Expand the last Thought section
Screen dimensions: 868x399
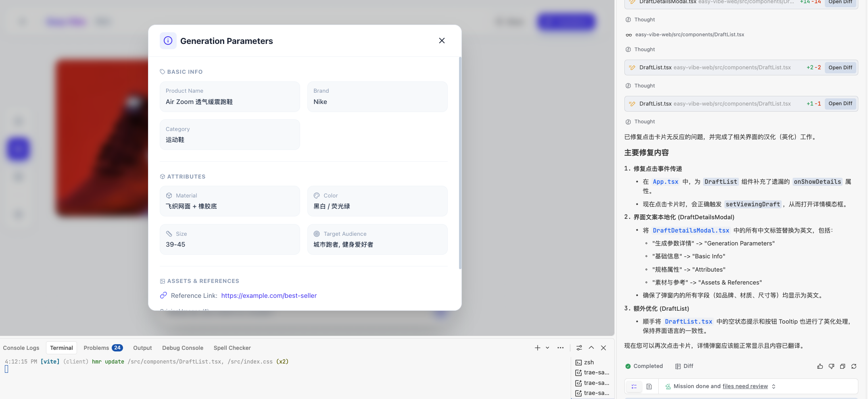coord(644,122)
